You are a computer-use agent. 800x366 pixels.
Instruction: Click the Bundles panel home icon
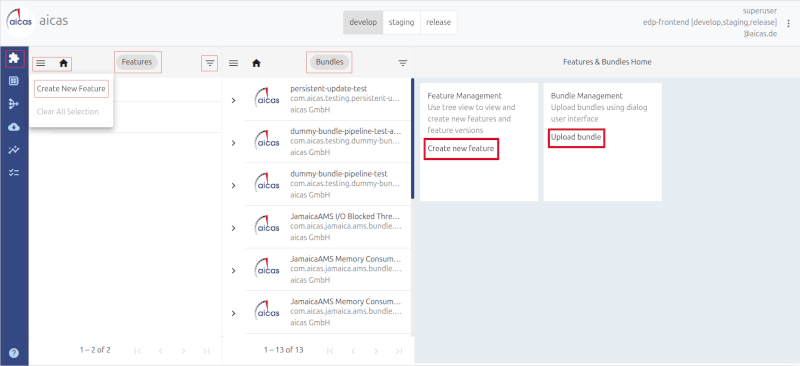(257, 63)
